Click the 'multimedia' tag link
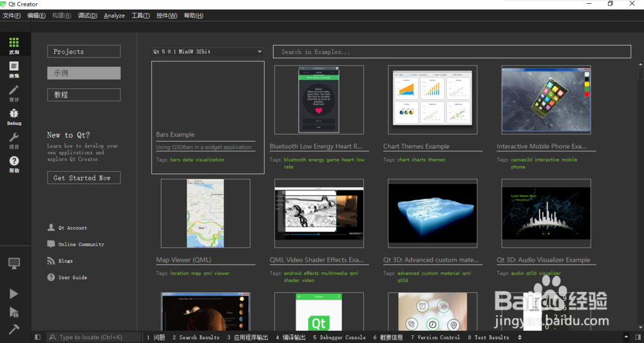 334,273
